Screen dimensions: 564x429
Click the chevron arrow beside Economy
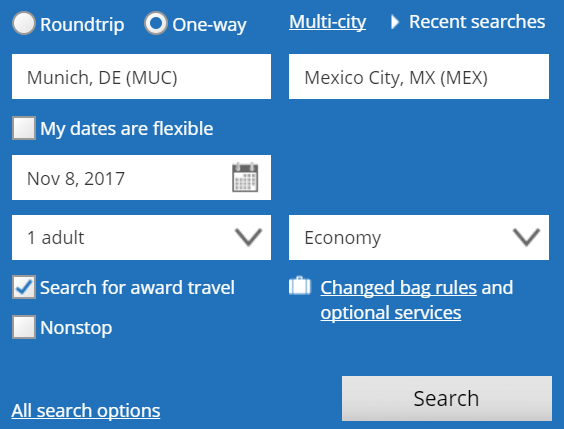click(x=527, y=237)
